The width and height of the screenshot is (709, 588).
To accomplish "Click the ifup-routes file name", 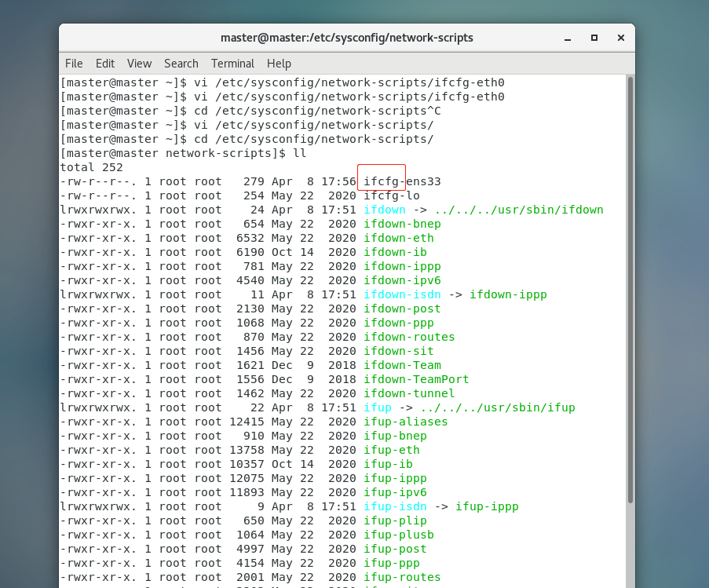I will click(x=402, y=578).
